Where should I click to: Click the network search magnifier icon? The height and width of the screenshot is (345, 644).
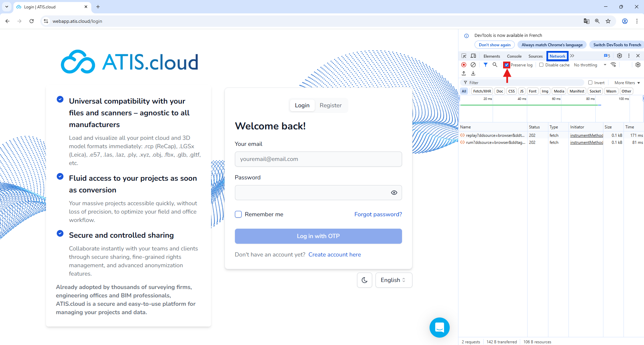[495, 65]
